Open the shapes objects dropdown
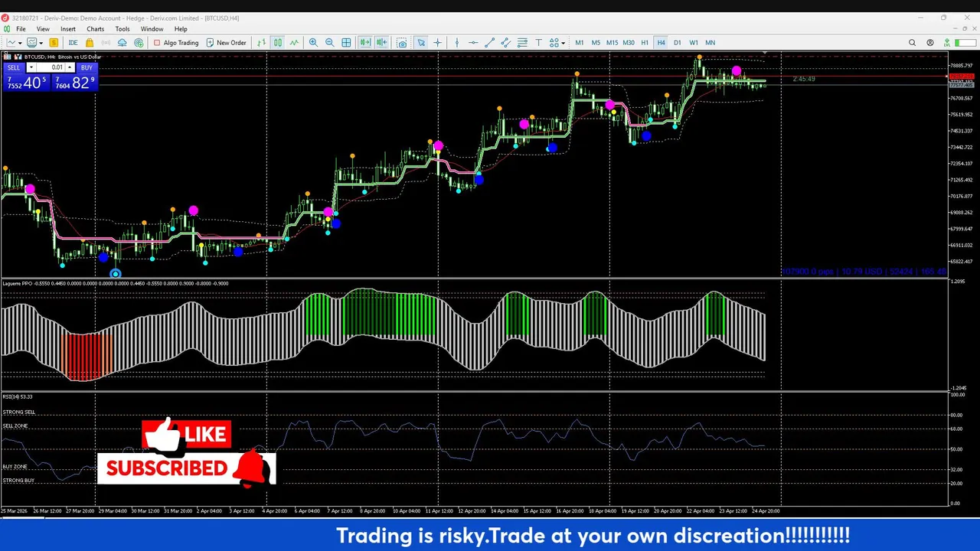Screen dimensions: 980x551 click(557, 43)
